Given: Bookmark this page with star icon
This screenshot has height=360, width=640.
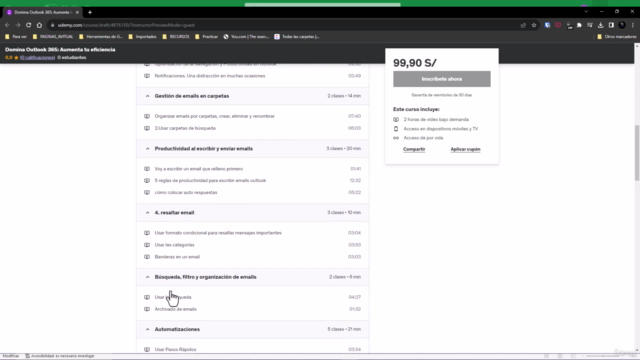Looking at the screenshot, I should [534, 25].
